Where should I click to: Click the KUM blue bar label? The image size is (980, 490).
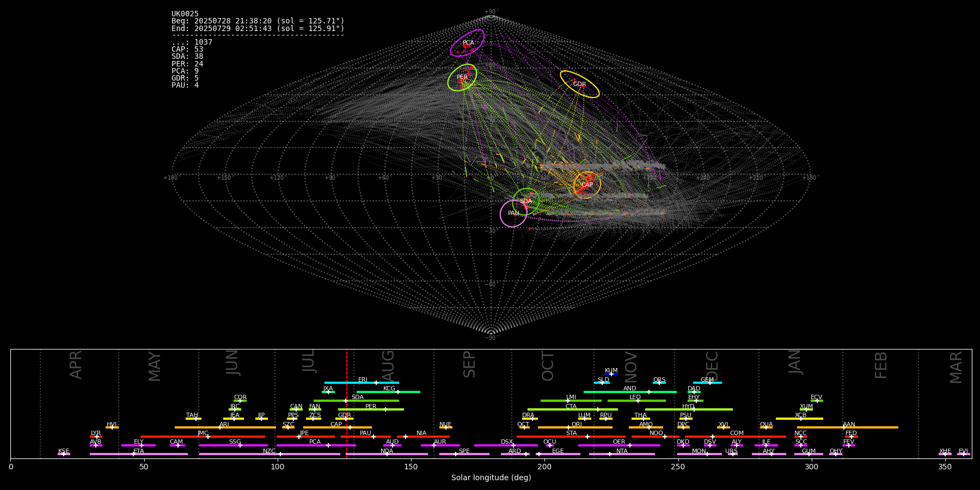pos(611,371)
